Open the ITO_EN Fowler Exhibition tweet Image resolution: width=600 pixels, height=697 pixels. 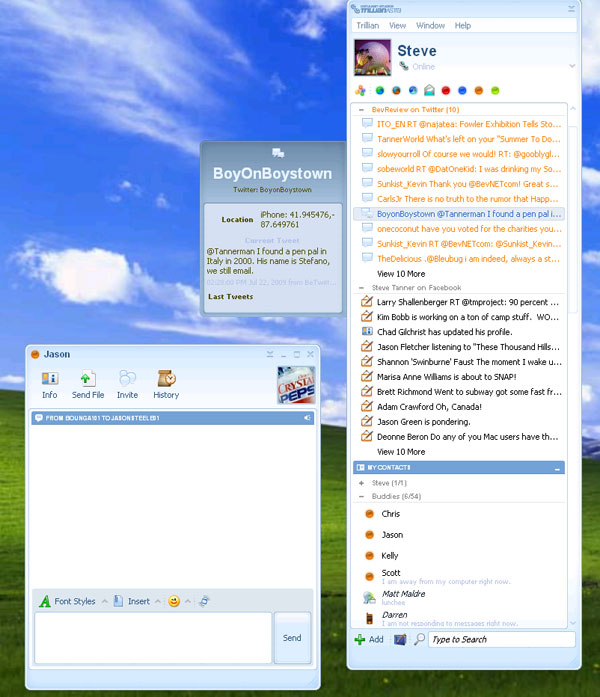(x=459, y=124)
